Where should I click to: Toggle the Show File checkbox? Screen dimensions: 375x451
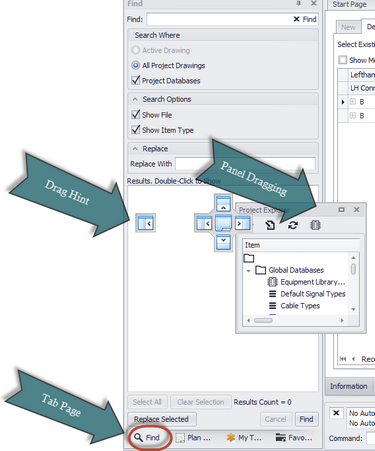pyautogui.click(x=136, y=115)
